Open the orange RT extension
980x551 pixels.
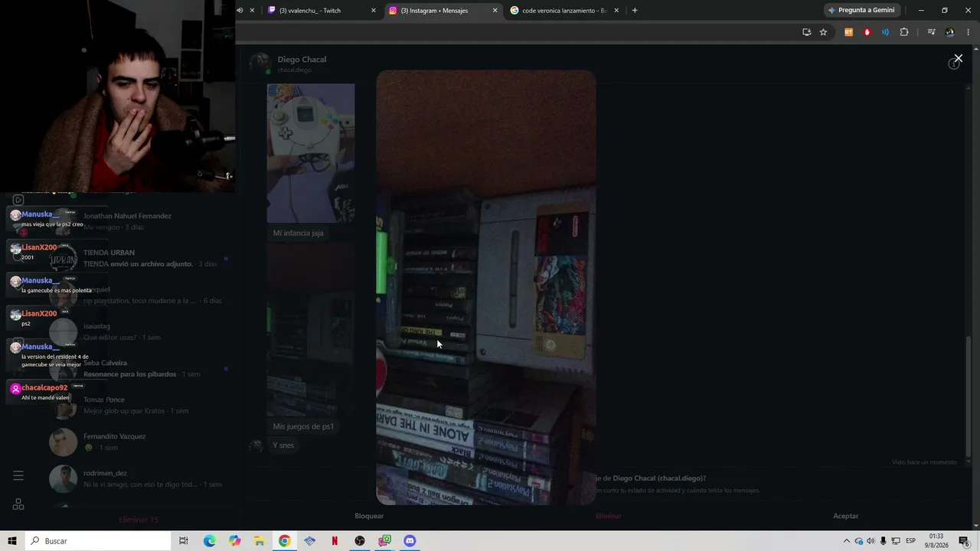point(848,32)
